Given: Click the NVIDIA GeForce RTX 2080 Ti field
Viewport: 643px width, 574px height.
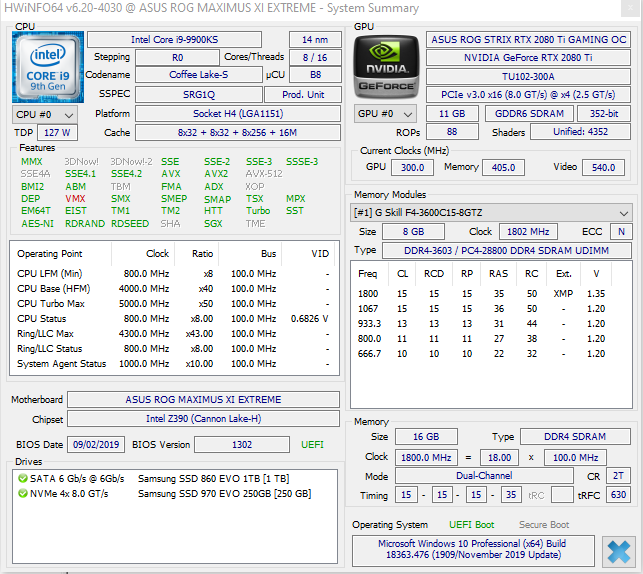Looking at the screenshot, I should (x=528, y=57).
